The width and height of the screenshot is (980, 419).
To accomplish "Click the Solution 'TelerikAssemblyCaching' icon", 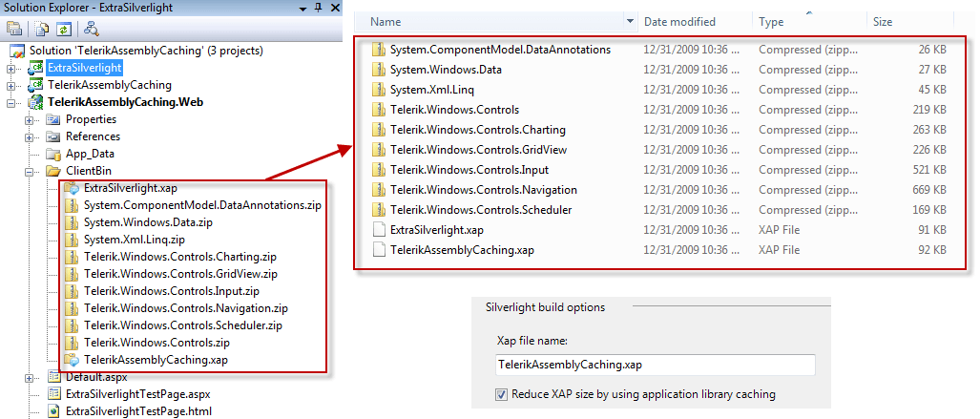I will [x=18, y=51].
